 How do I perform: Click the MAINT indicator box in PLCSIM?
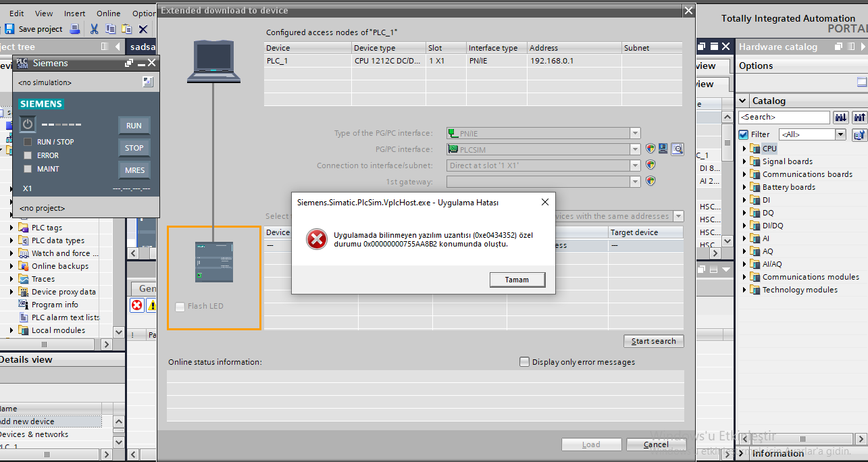(28, 169)
